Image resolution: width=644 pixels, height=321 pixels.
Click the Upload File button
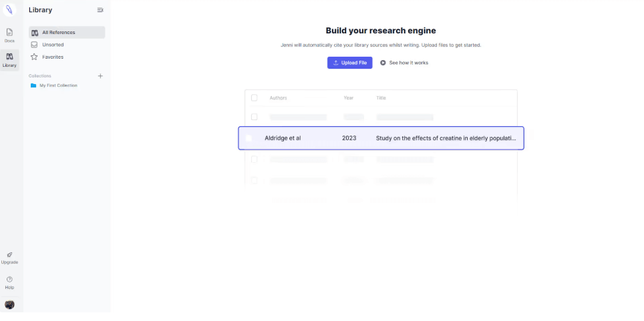coord(349,63)
